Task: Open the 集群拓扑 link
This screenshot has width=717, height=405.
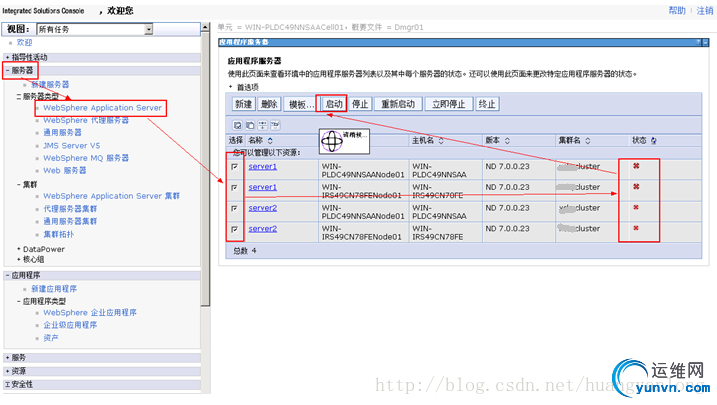Action: 59,234
